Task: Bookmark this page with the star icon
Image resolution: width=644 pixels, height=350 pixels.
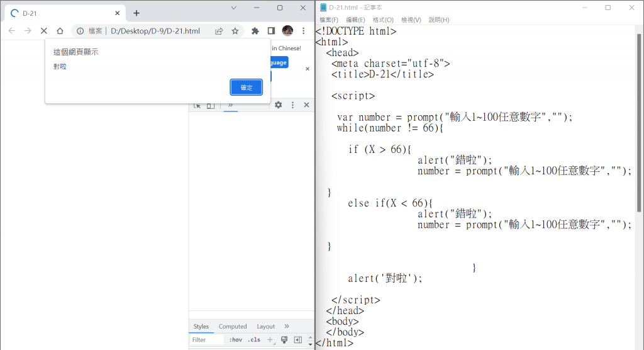Action: coord(235,31)
